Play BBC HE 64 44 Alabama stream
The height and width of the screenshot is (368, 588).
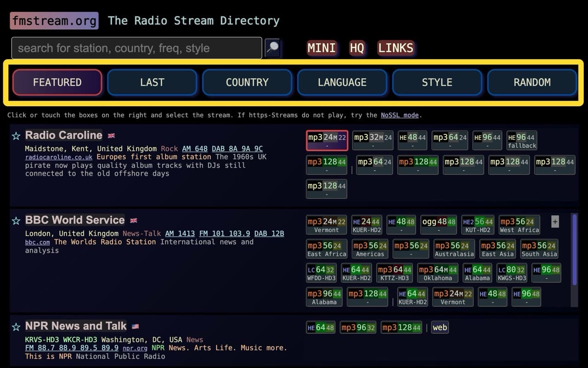(477, 273)
